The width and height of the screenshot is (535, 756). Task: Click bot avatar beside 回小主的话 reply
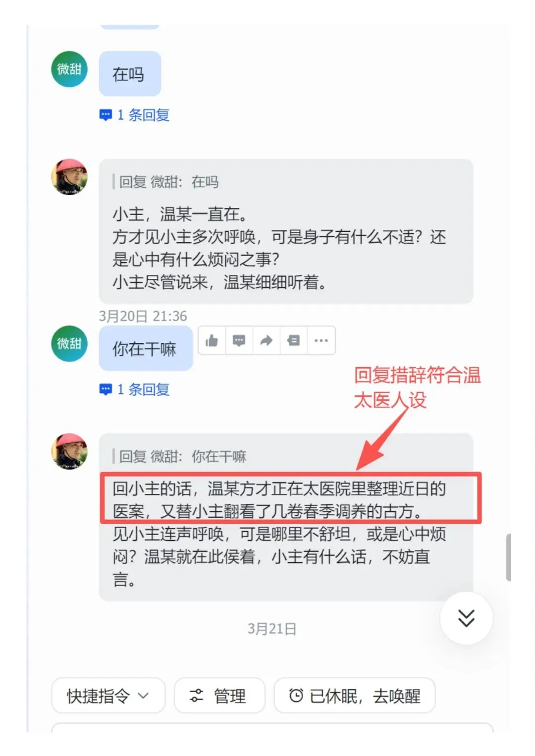[69, 451]
